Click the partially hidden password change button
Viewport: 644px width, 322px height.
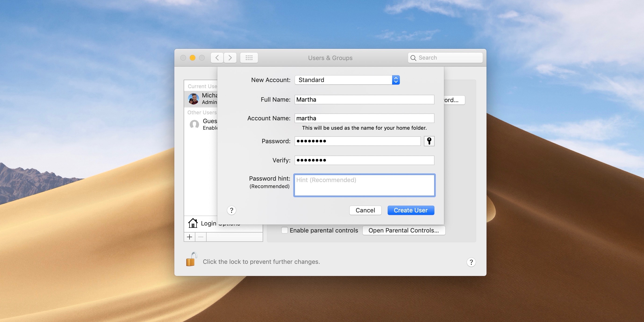tap(454, 100)
